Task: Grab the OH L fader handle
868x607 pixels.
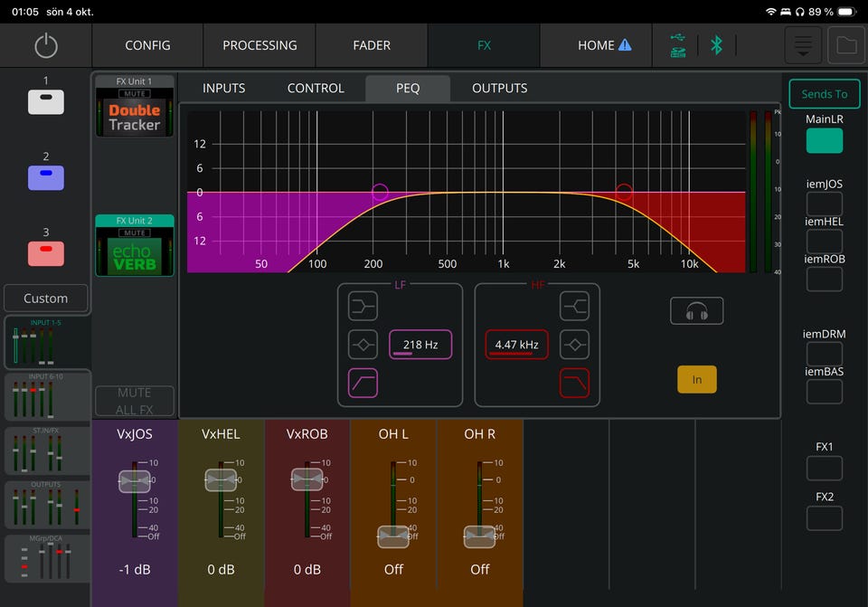Action: (x=393, y=536)
